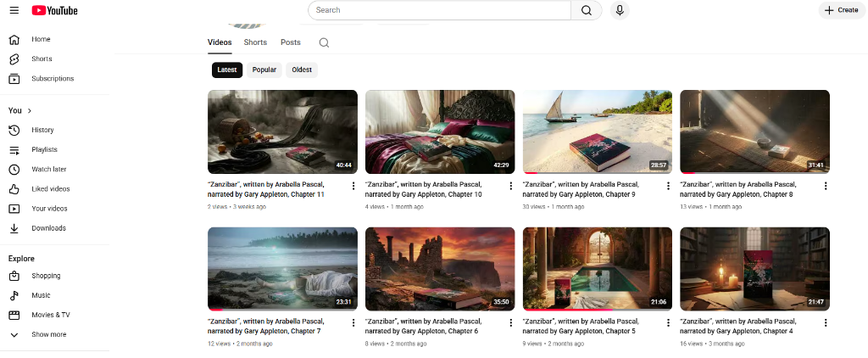The image size is (868, 358).
Task: Open more options for Chapter 10 video
Action: (x=510, y=186)
